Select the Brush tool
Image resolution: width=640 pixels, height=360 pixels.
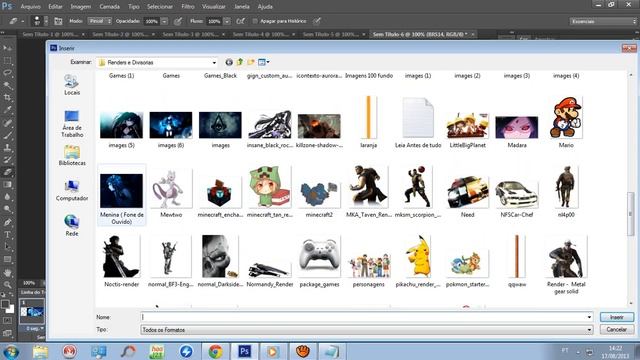coord(7,135)
